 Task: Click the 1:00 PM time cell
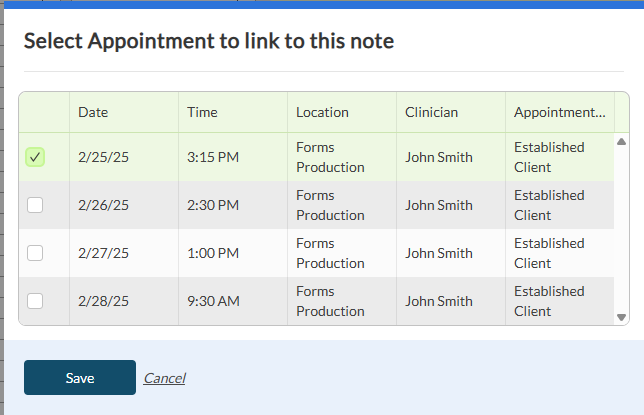(213, 253)
